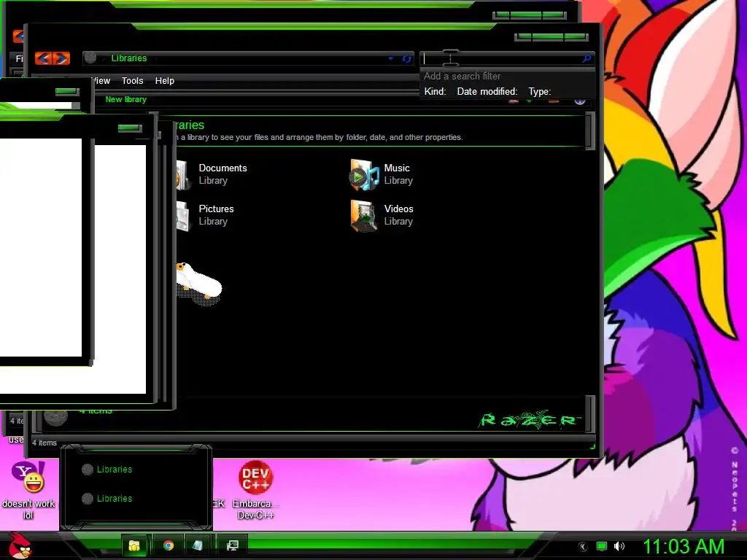This screenshot has width=747, height=560.
Task: Add the Date modified: search filter
Action: (x=487, y=91)
